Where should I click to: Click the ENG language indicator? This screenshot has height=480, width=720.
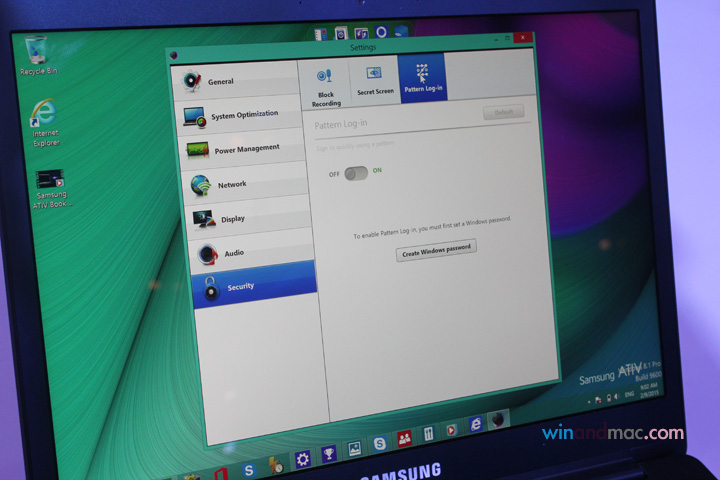[629, 394]
